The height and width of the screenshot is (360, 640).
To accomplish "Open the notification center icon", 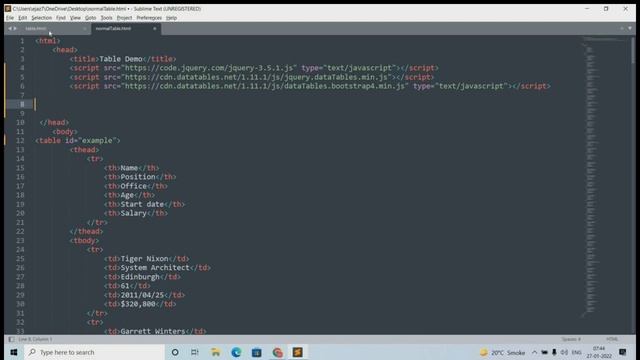I will point(622,352).
